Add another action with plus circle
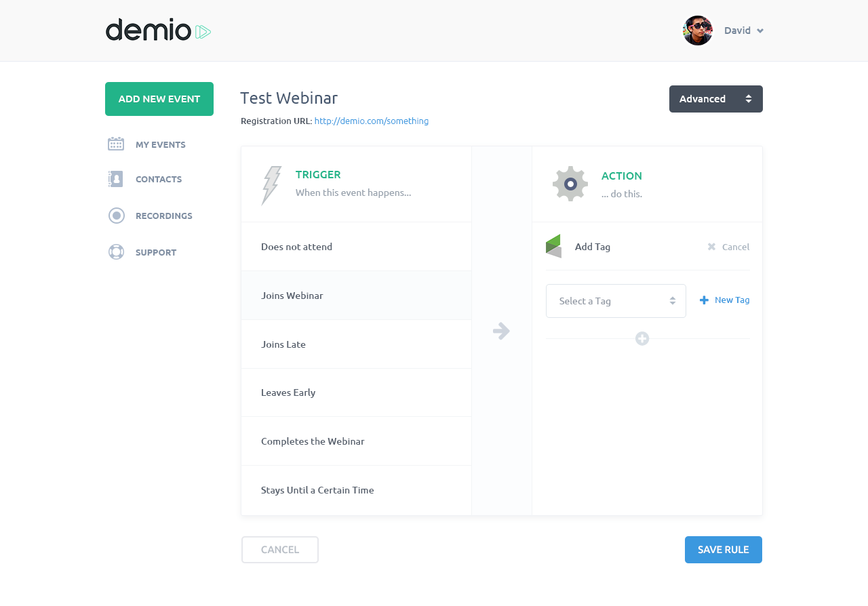Screen dimensions: 868x606 [x=642, y=338]
